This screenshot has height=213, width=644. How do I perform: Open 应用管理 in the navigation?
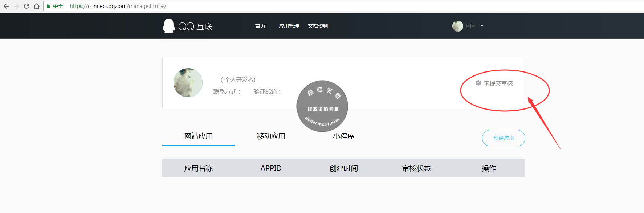(289, 26)
